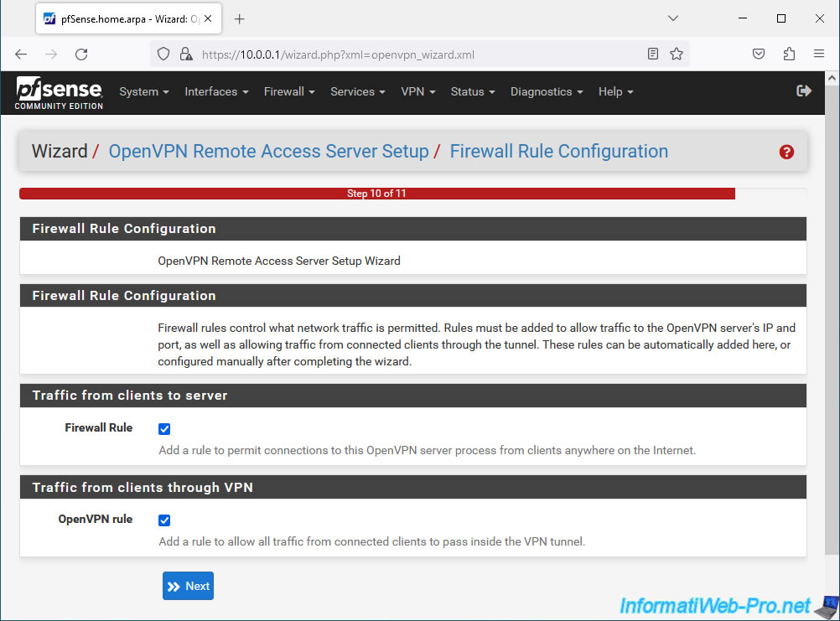The image size is (840, 621).
Task: Toggle reader view icon in address bar
Action: pos(652,54)
